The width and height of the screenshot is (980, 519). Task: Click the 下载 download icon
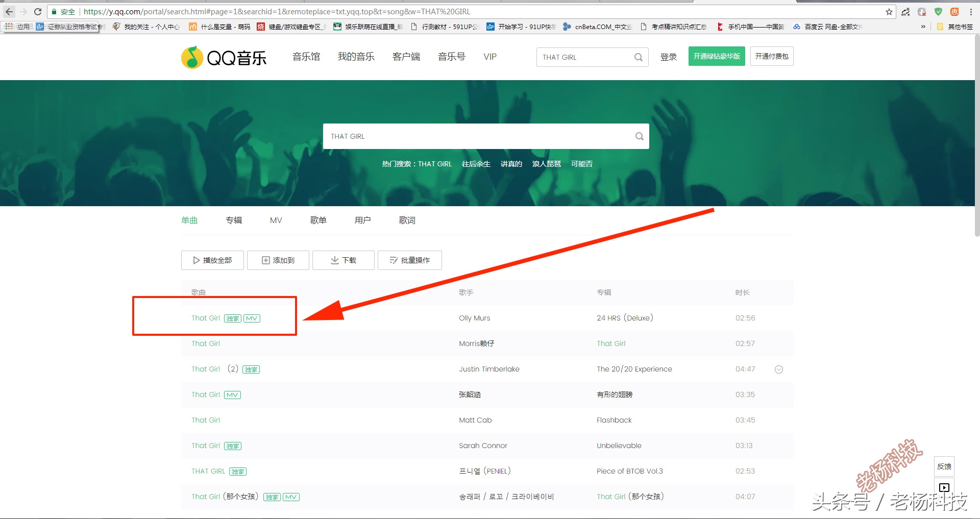(x=334, y=260)
